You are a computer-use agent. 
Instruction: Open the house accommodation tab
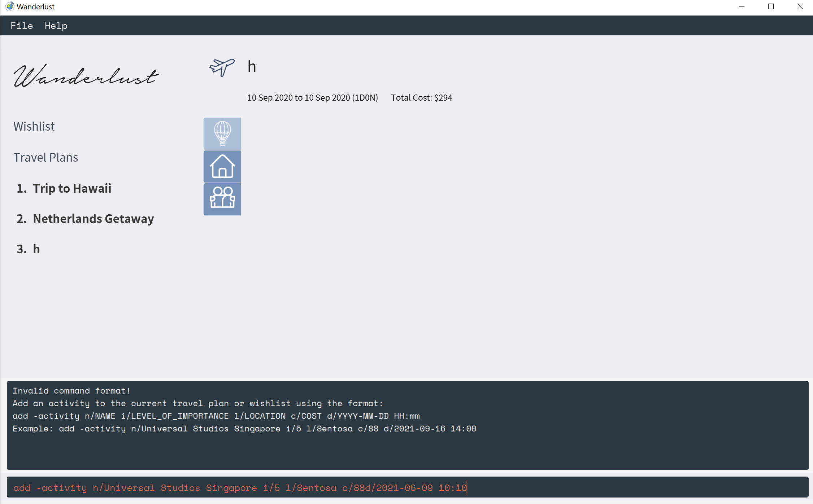pyautogui.click(x=222, y=166)
